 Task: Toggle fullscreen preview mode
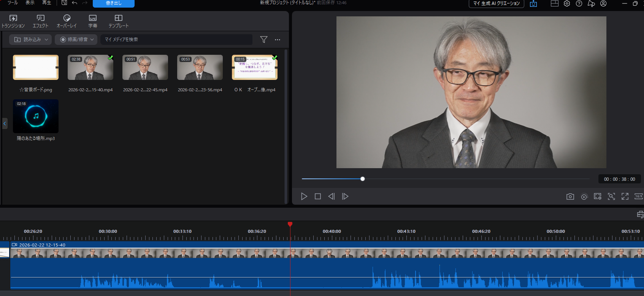tap(625, 196)
